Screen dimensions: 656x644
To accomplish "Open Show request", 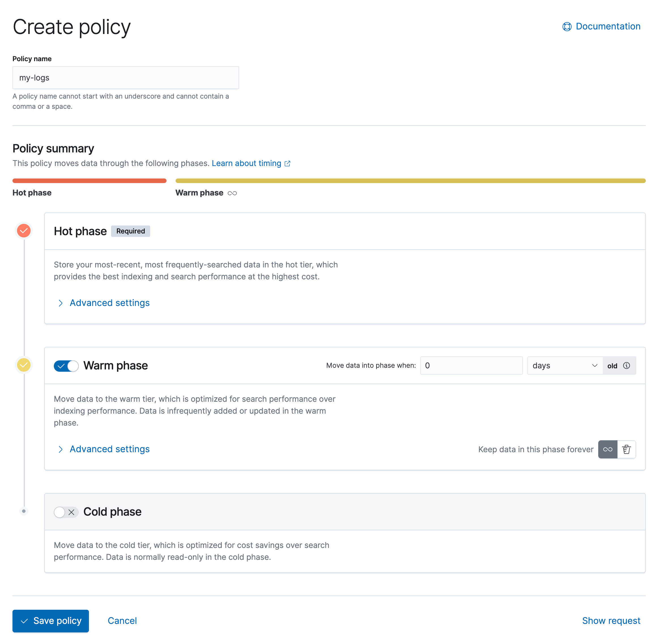I will click(x=611, y=621).
